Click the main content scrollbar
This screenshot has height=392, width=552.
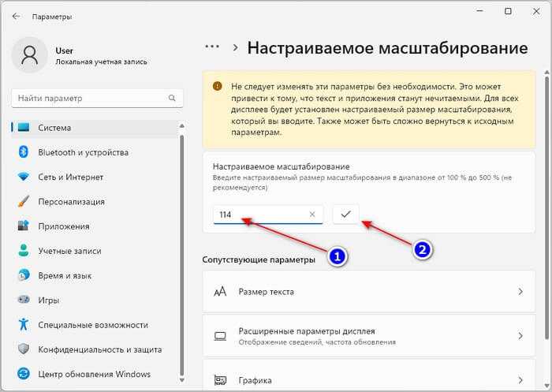(x=547, y=207)
